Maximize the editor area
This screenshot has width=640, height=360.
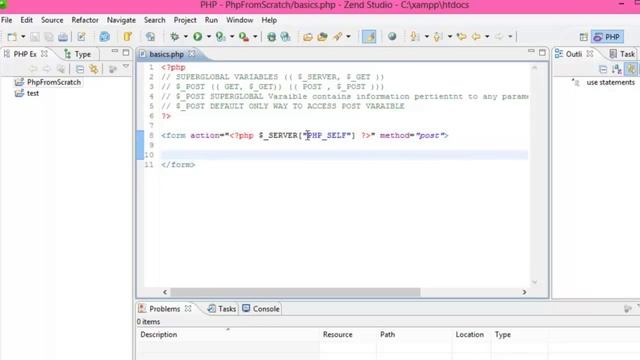click(542, 52)
